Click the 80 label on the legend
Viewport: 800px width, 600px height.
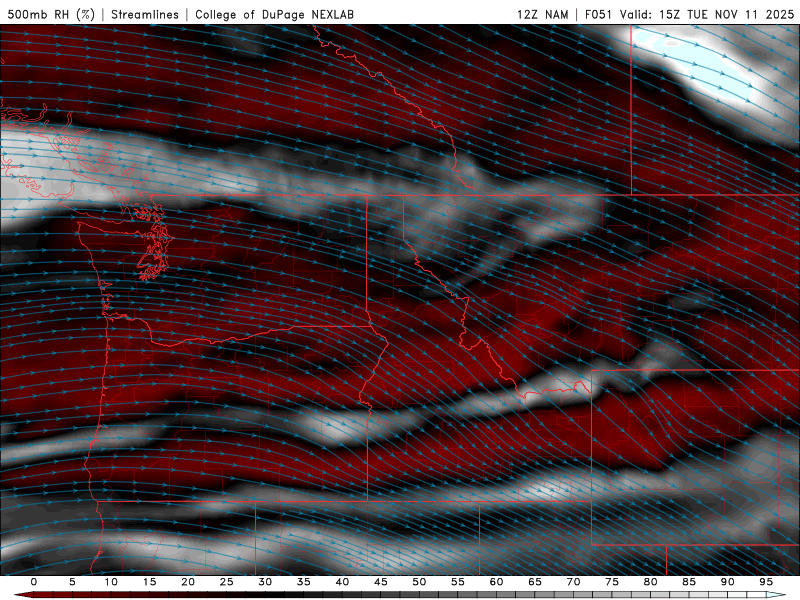pos(650,582)
